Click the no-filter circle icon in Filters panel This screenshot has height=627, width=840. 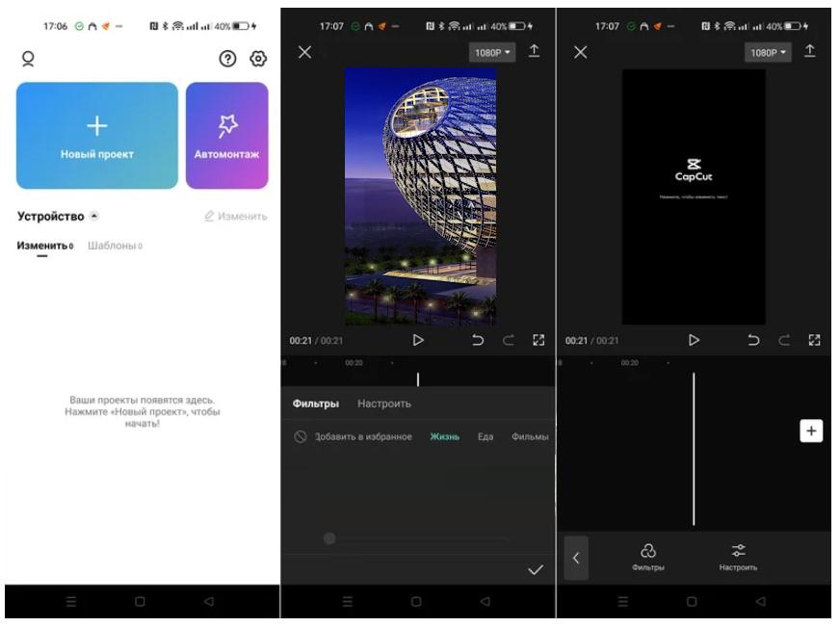[x=301, y=437]
